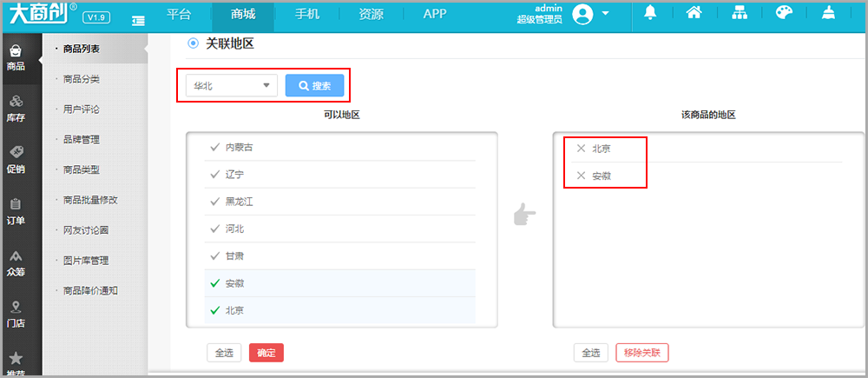Switch to the 平台 top tab
The width and height of the screenshot is (868, 378).
[x=178, y=15]
